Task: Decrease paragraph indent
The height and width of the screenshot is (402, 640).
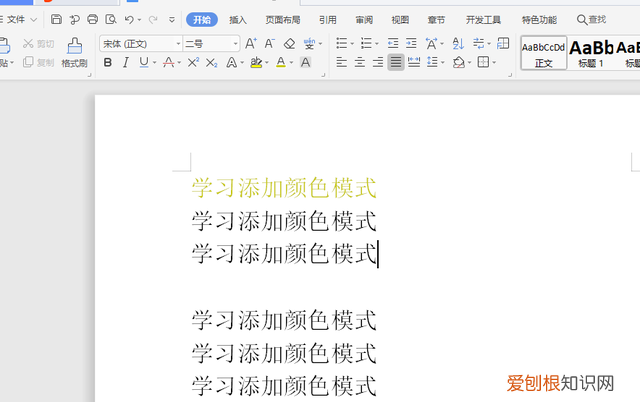Action: pos(393,43)
